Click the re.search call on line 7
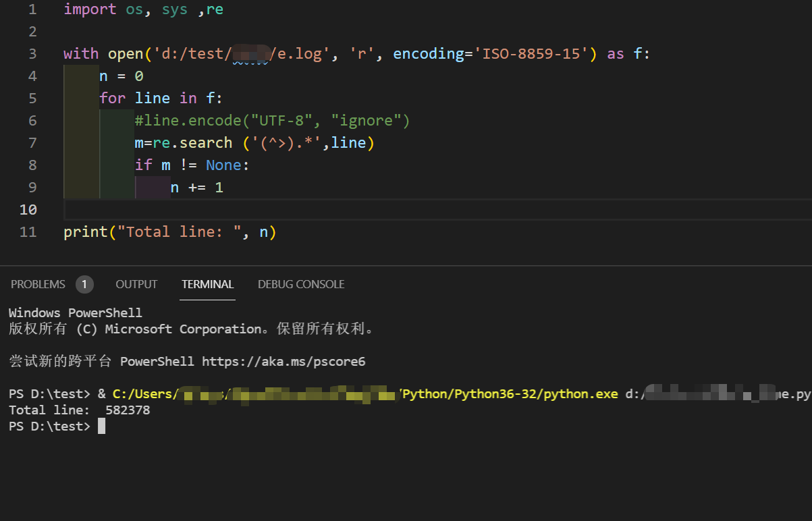This screenshot has width=812, height=521. click(x=194, y=142)
